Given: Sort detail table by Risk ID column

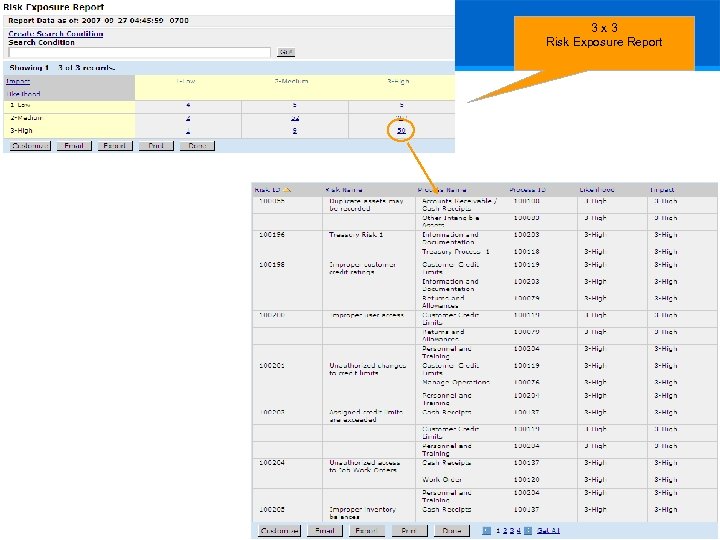Looking at the screenshot, I should 267,190.
